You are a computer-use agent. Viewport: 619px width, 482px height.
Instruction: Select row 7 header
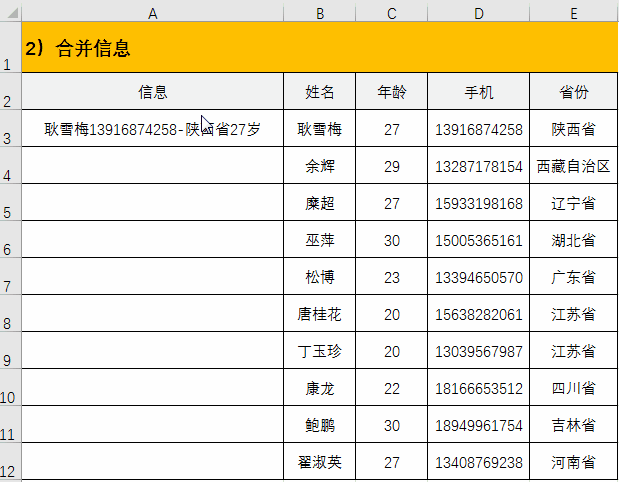(x=11, y=276)
